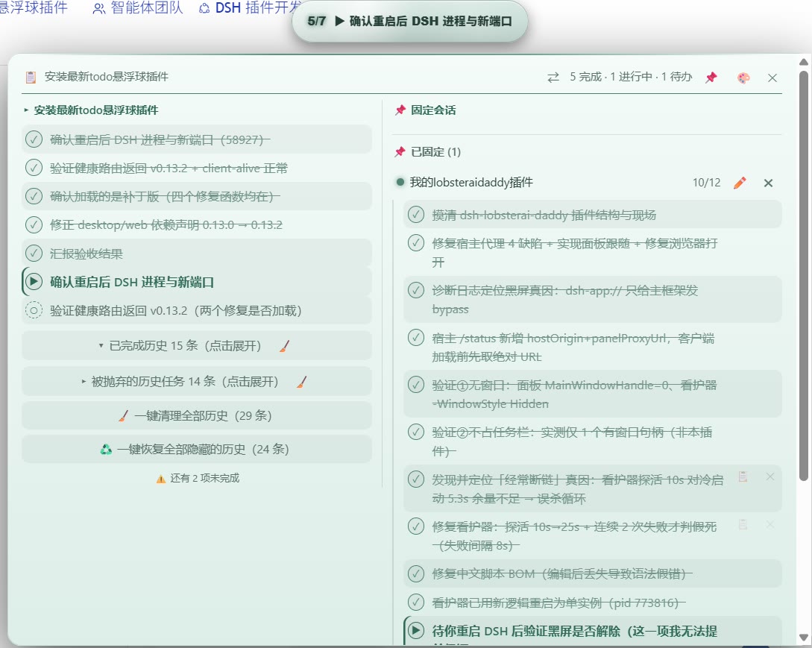Click the pin icon beside 已固定 (1)
The height and width of the screenshot is (648, 812).
pos(400,152)
